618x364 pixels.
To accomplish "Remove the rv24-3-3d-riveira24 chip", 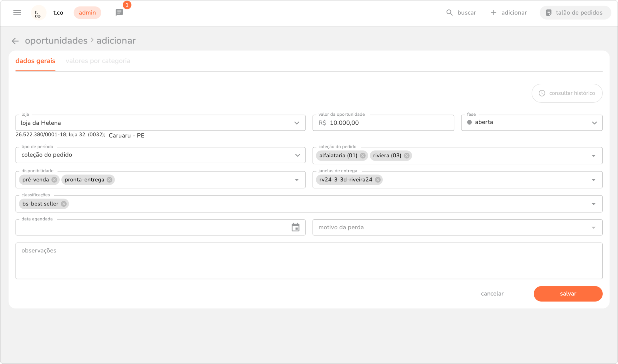I will click(x=378, y=180).
